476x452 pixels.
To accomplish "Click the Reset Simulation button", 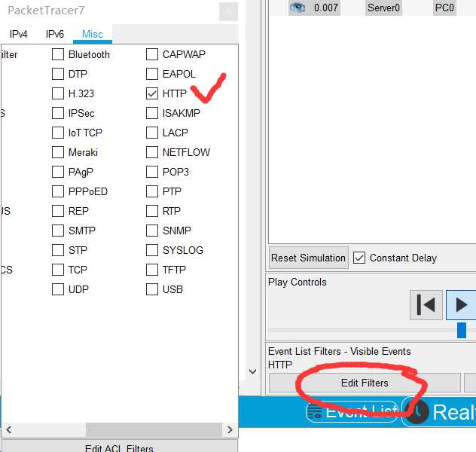I will point(309,258).
